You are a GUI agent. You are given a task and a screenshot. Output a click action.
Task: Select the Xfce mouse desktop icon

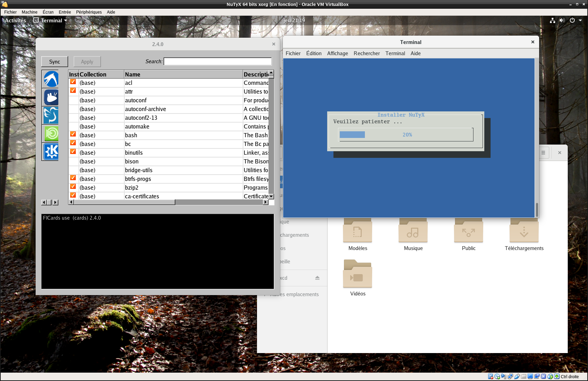(x=51, y=97)
